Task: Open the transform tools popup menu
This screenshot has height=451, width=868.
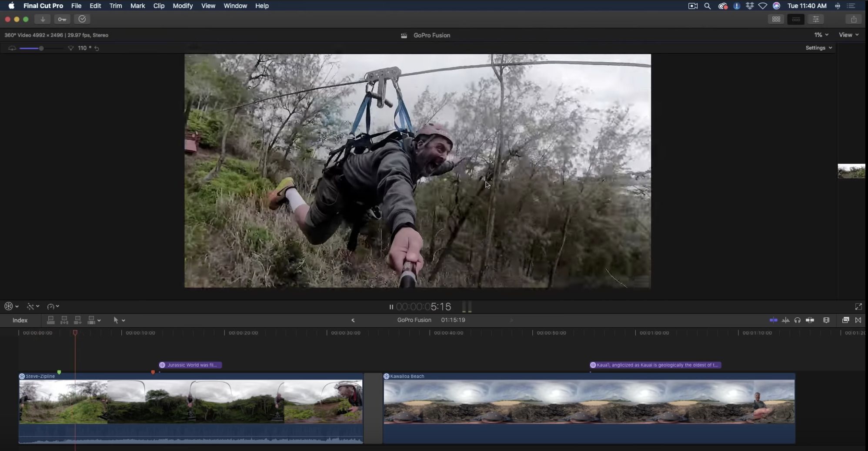Action: pyautogui.click(x=11, y=306)
